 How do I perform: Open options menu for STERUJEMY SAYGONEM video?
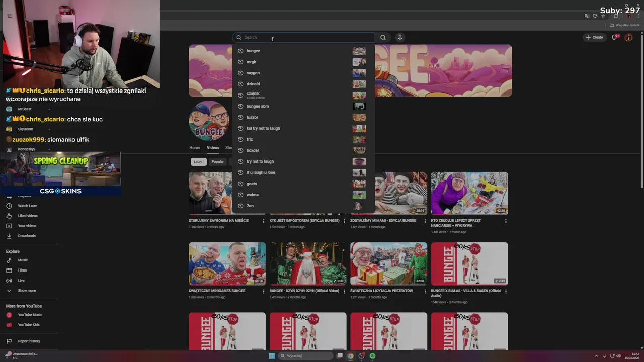pos(263,221)
